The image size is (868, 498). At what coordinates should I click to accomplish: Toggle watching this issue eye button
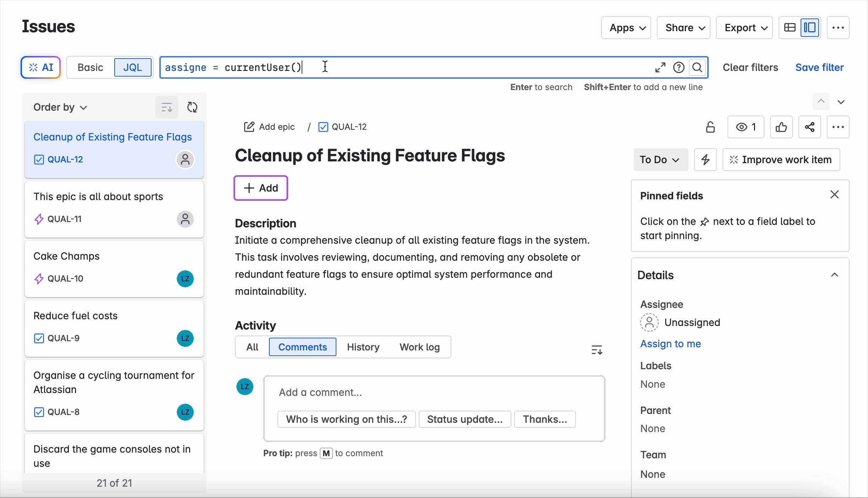[x=746, y=127]
